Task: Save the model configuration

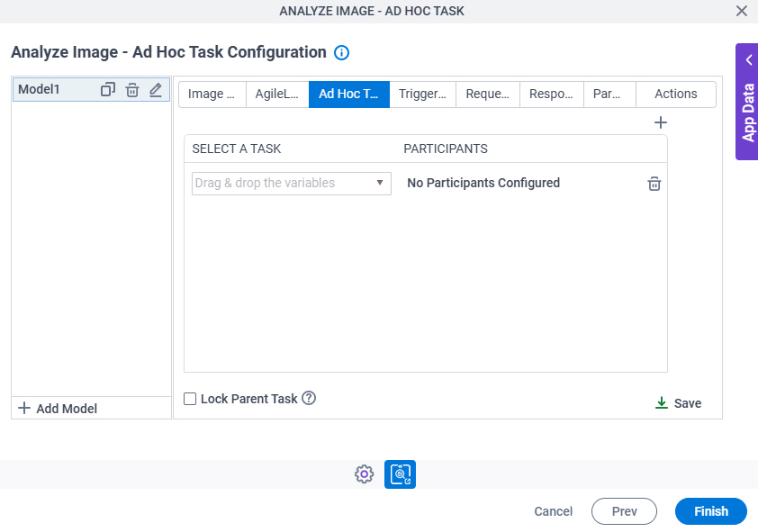Action: coord(678,403)
